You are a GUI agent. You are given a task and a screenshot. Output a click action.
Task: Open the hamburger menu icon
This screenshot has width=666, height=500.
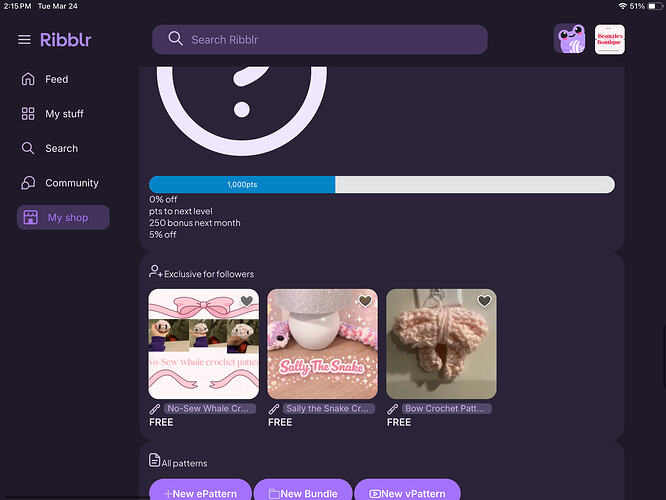coord(24,40)
